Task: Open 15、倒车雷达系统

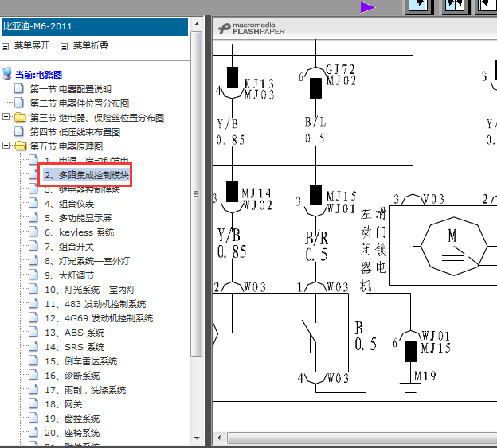Action: (x=81, y=361)
